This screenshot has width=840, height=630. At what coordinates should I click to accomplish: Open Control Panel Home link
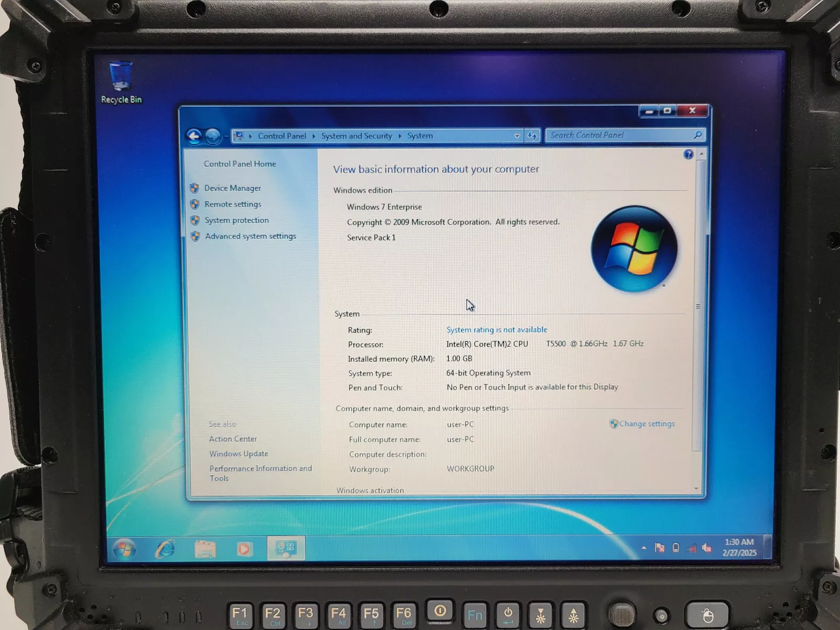(240, 164)
